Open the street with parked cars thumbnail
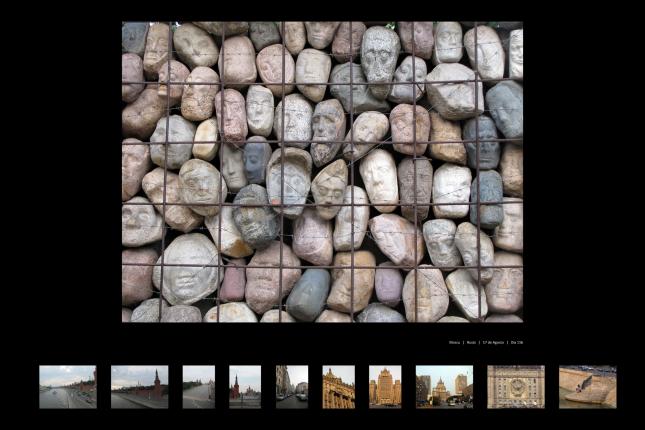 point(292,386)
